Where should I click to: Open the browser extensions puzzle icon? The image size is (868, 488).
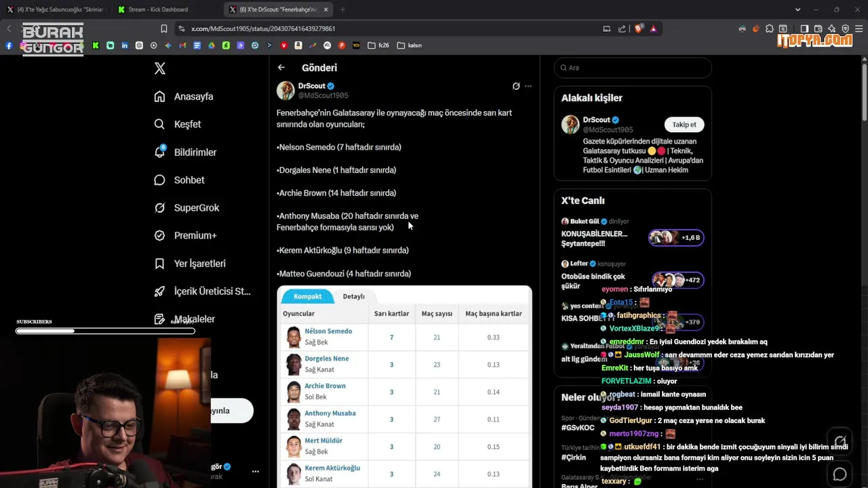(x=769, y=28)
